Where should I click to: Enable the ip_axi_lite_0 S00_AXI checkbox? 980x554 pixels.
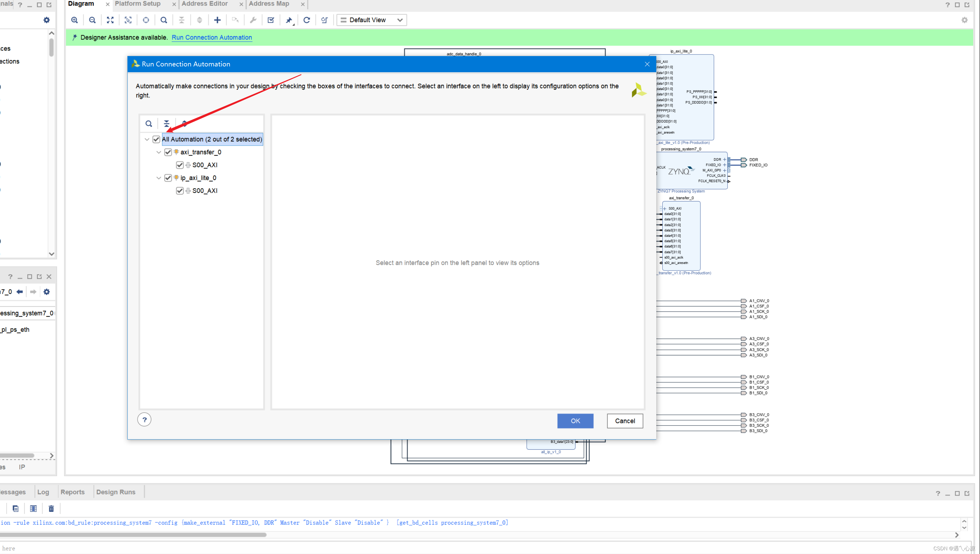[x=180, y=190]
